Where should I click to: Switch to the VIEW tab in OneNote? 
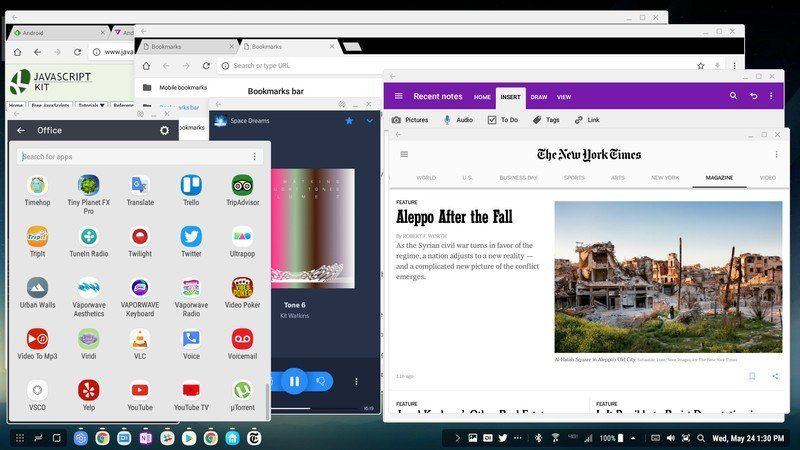pyautogui.click(x=564, y=97)
